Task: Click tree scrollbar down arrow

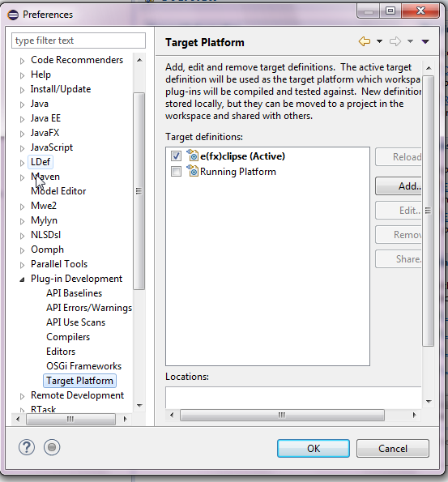Action: point(139,406)
